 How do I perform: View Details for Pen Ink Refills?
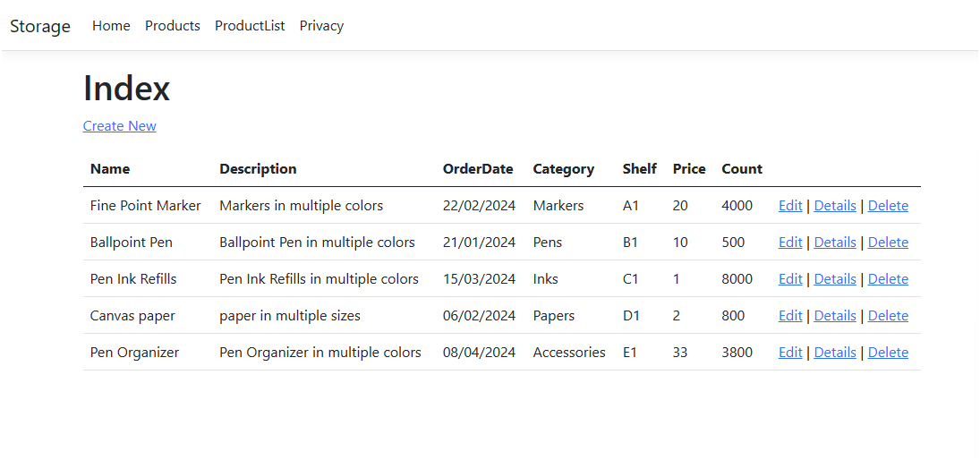click(x=834, y=279)
